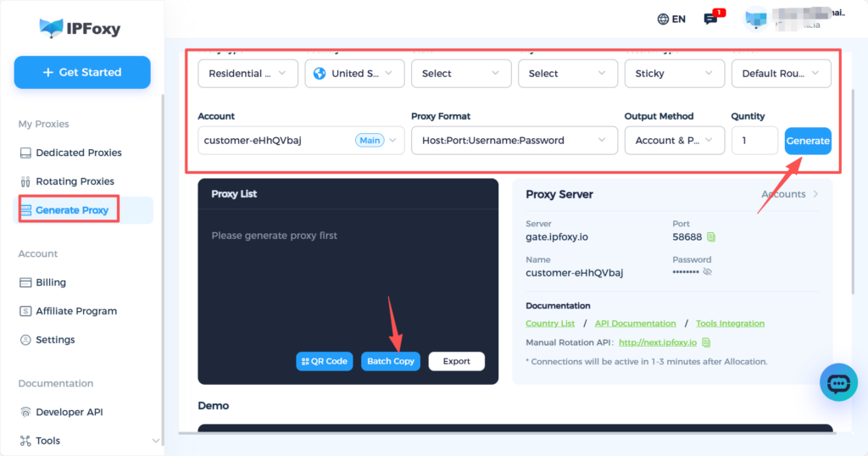This screenshot has height=456, width=868.
Task: Click the IPFoxy logo
Action: tap(81, 28)
